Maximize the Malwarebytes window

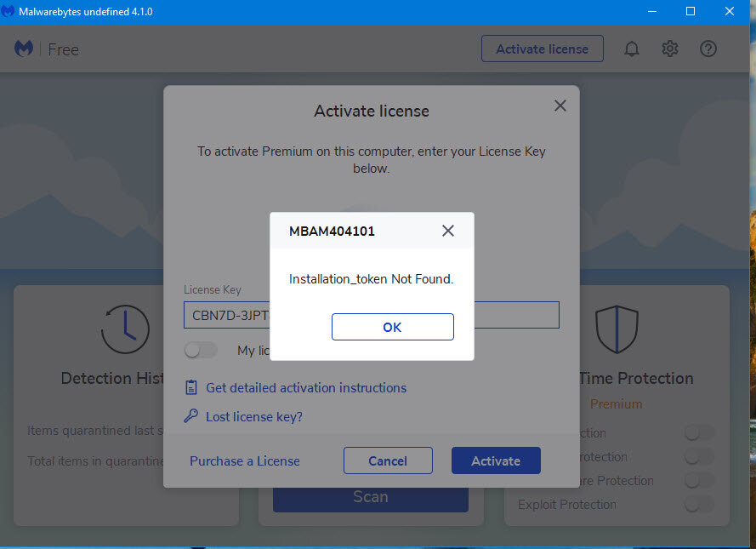691,12
